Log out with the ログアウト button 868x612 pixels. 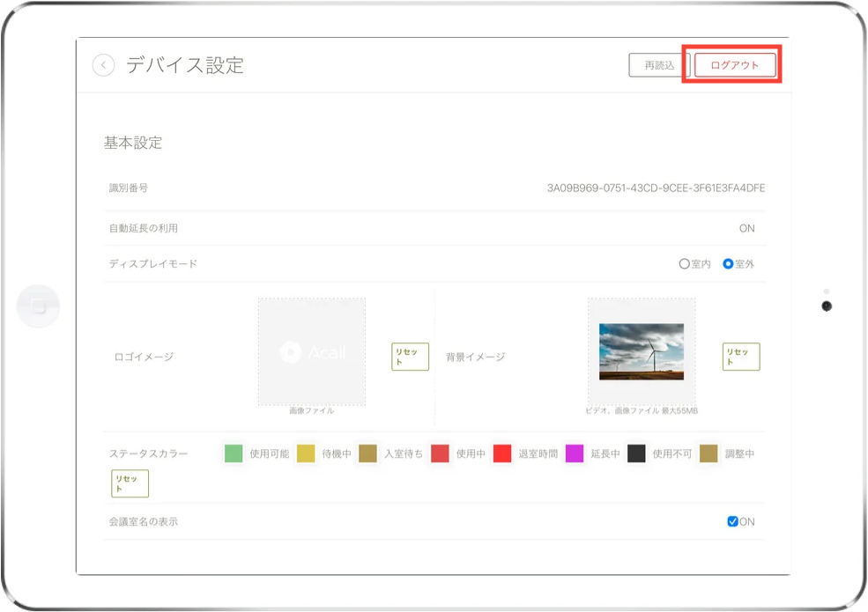coord(735,65)
